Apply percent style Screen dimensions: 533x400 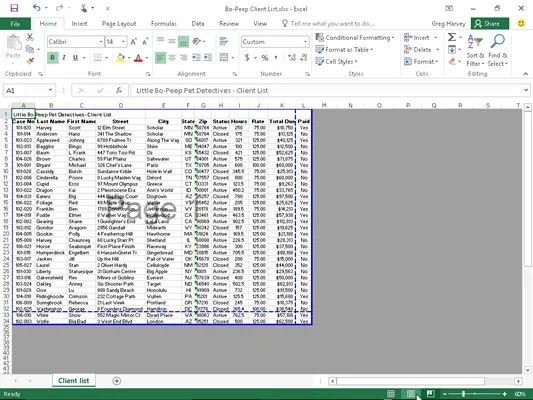264,58
